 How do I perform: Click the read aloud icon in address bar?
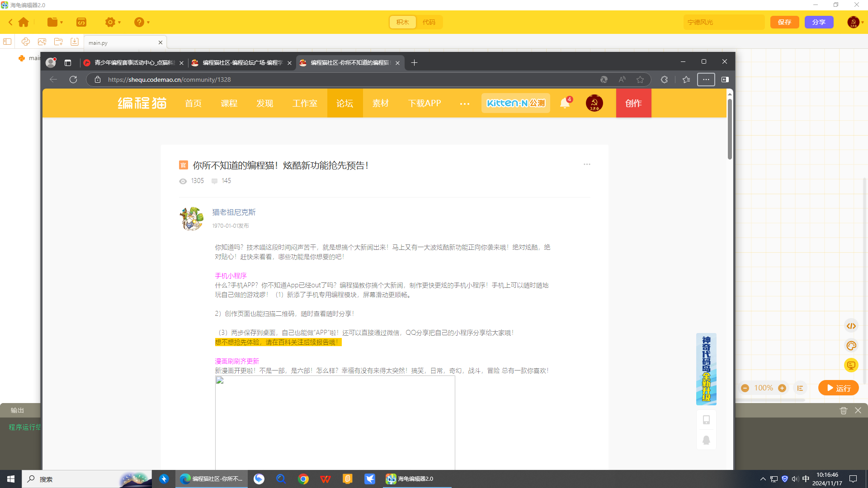coord(622,80)
